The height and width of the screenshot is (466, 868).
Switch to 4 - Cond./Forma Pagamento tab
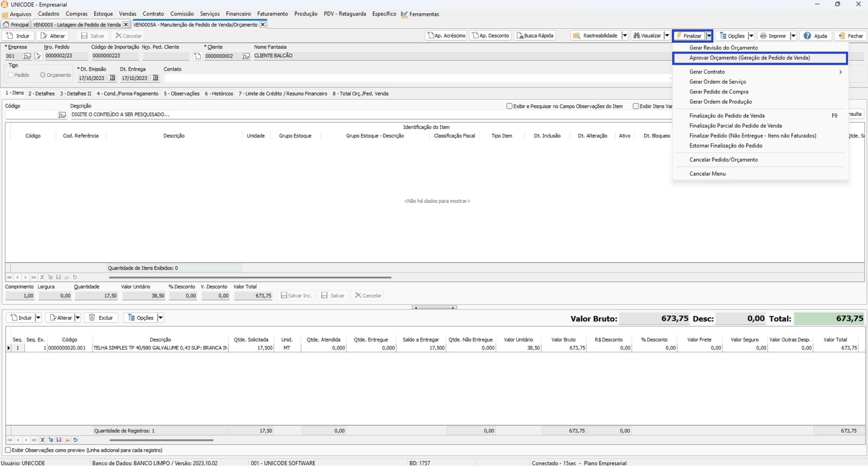(x=127, y=93)
